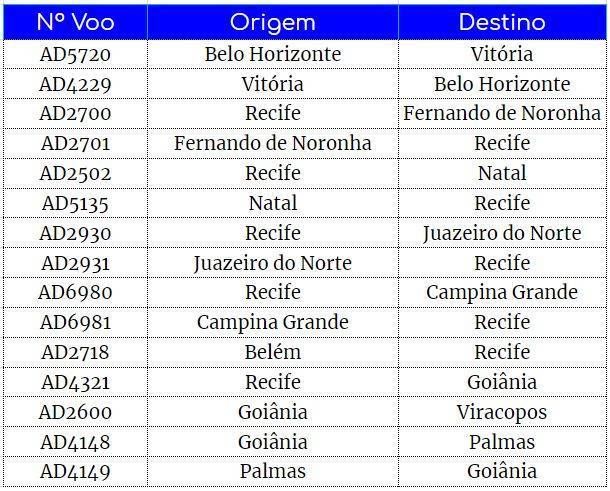Viewport: 610px width, 491px height.
Task: Click Belém origin cell
Action: click(273, 352)
